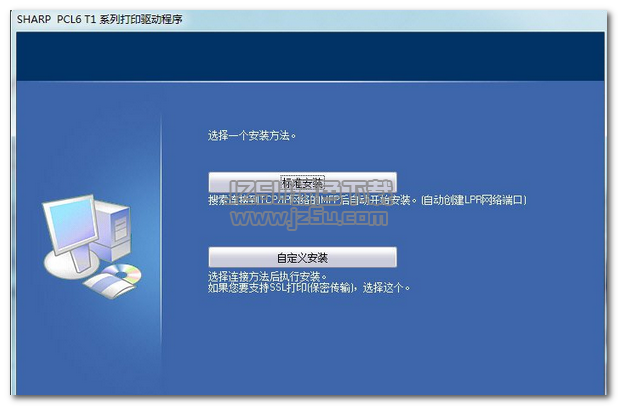Screen dimensions: 618x406
Task: Click the 选择连接方法后执行安装 description
Action: pos(268,275)
